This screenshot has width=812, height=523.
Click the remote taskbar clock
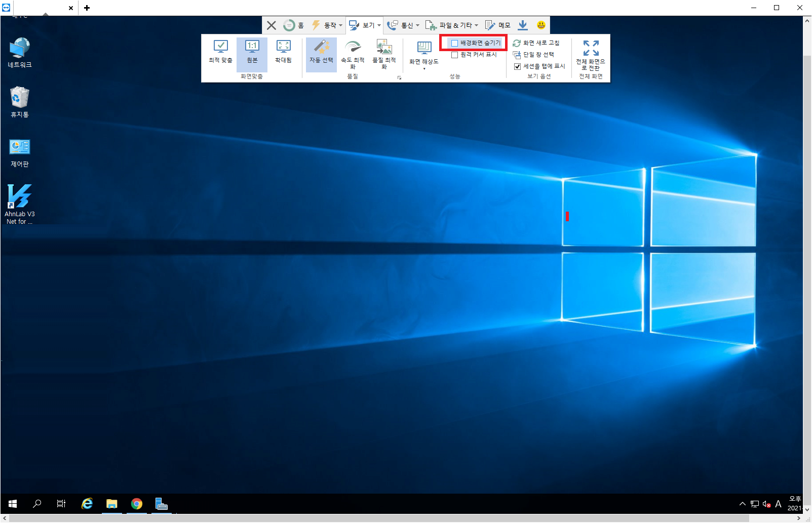tap(795, 504)
